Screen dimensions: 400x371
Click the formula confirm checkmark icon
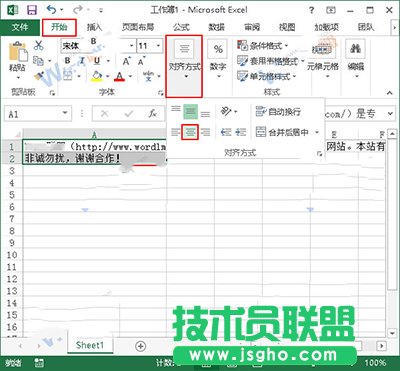(x=128, y=114)
